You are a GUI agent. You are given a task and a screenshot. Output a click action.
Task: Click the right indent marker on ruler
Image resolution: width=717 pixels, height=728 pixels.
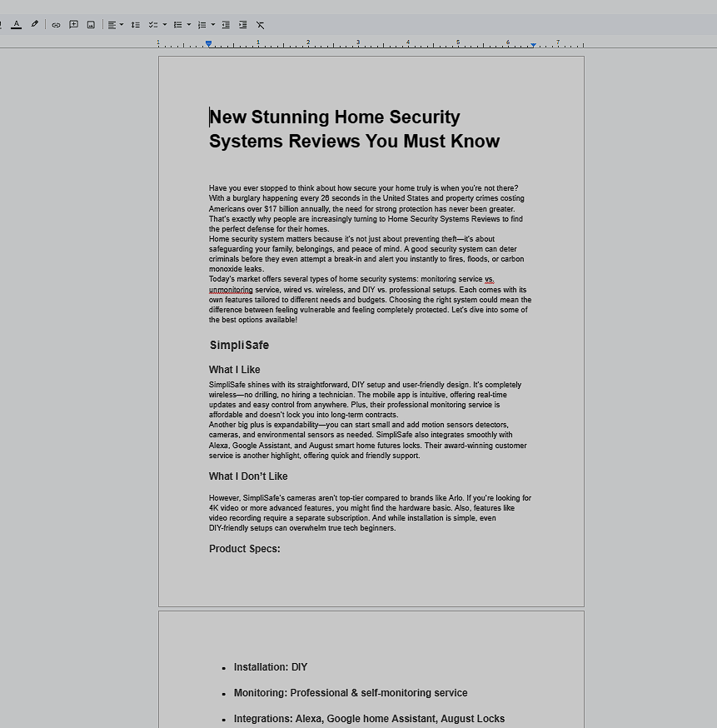[x=533, y=44]
